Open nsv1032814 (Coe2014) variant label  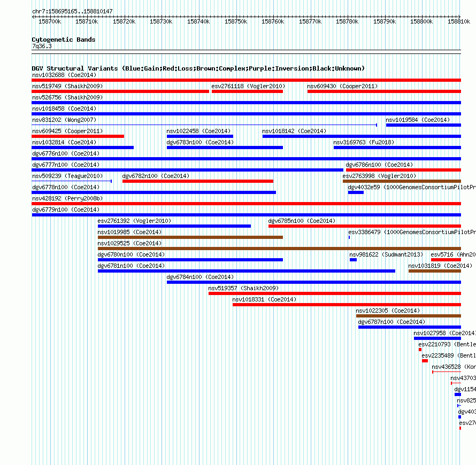pos(64,142)
